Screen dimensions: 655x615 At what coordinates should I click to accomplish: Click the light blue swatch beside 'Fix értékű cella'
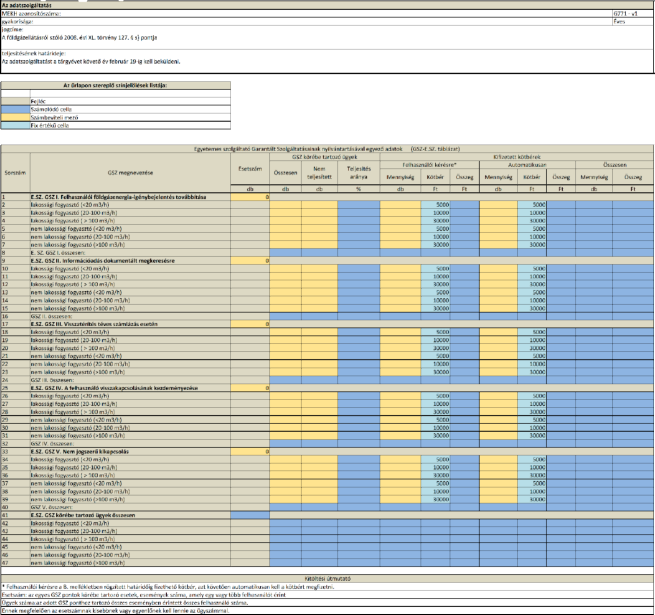pyautogui.click(x=15, y=125)
